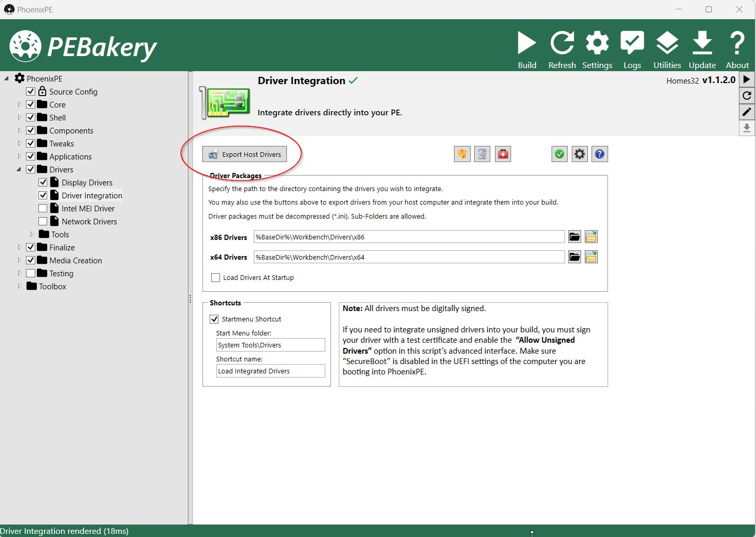Browse for the x86 Drivers folder
756x537 pixels.
pos(574,237)
